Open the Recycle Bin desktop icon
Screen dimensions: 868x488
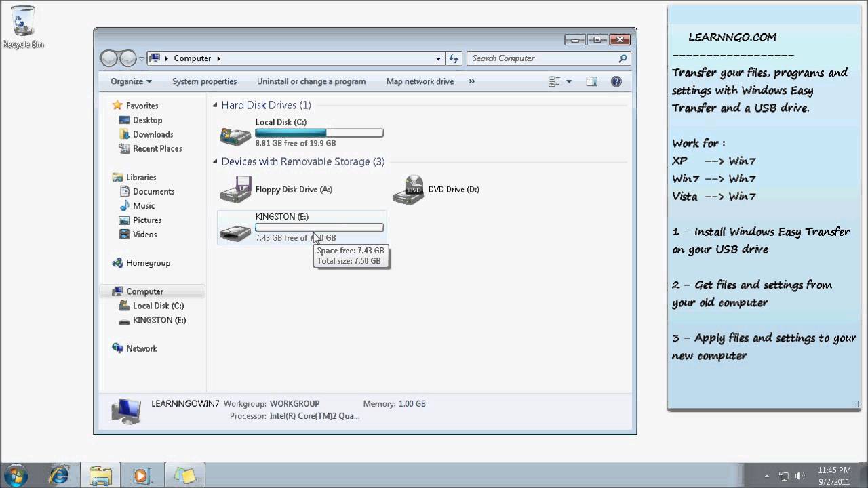(22, 28)
